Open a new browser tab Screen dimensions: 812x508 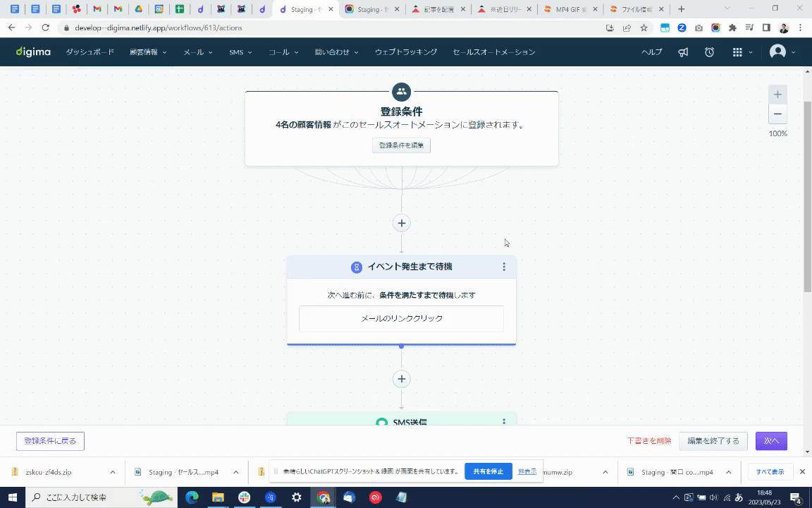(x=682, y=8)
